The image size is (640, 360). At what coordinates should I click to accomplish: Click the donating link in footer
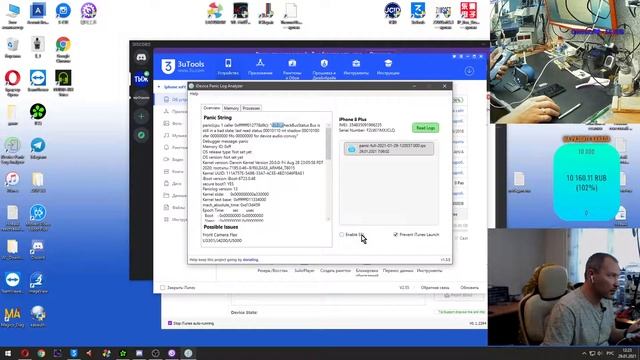[251, 260]
